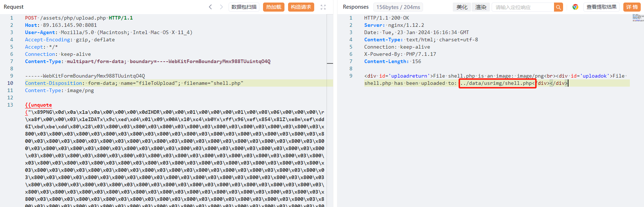Image resolution: width=644 pixels, height=207 pixels.
Task: Click the Server nginx/1.12.2 line
Action: (394, 25)
